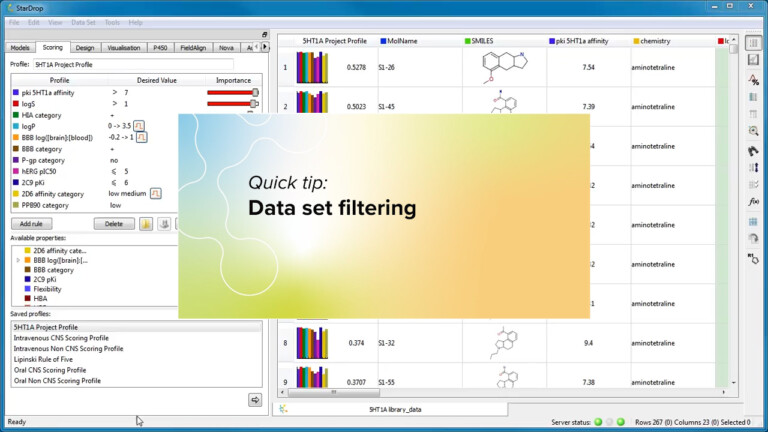This screenshot has height=432, width=768.
Task: Click the grey icon right of yellow histogram
Action: 164,224
